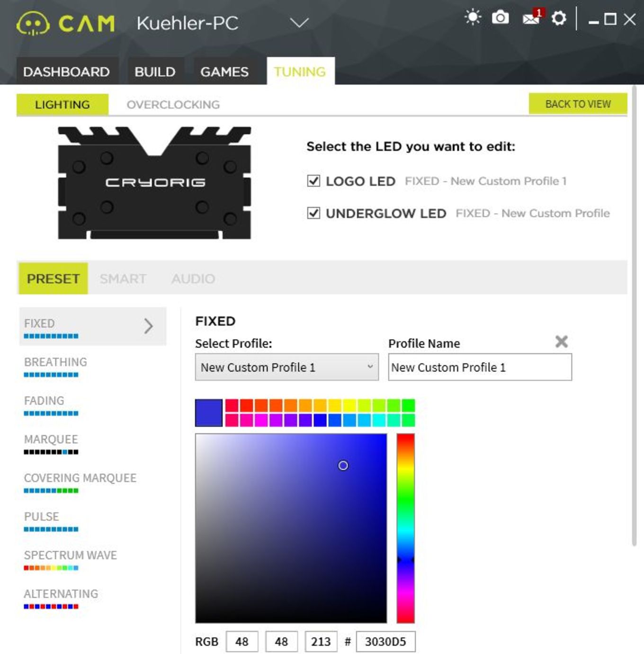Screen dimensions: 644x654
Task: Open the GAMES tab
Action: [224, 72]
